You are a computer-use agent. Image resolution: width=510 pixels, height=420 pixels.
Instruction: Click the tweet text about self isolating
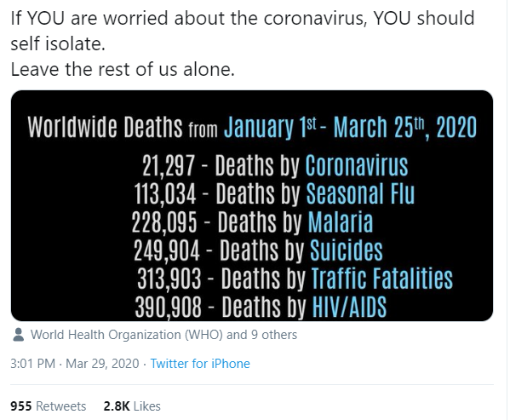tap(243, 31)
